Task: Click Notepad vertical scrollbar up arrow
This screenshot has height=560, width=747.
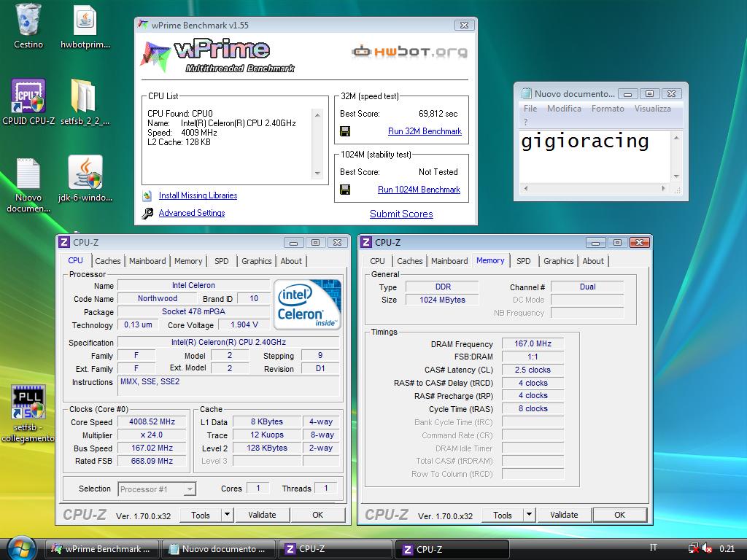Action: (x=676, y=138)
